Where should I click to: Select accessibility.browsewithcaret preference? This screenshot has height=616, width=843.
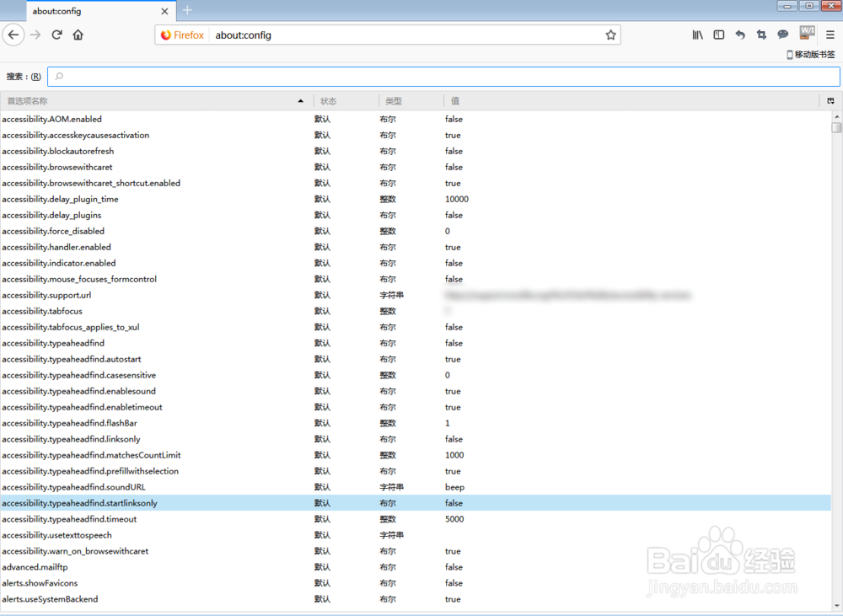pos(415,167)
